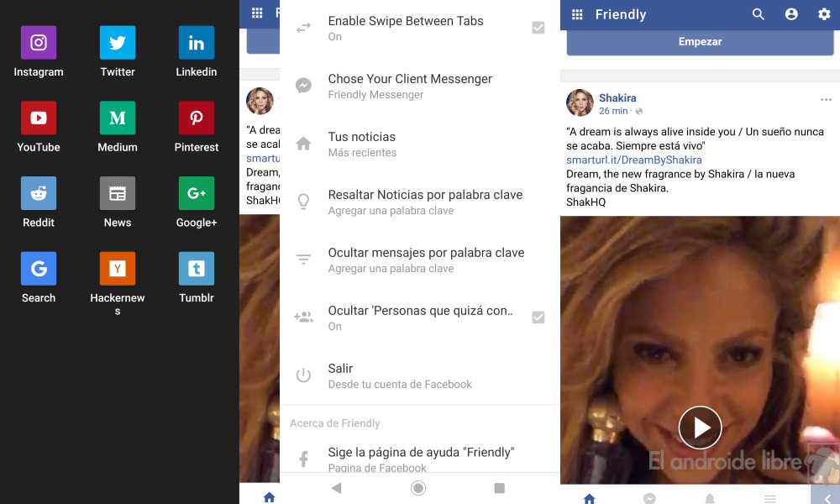The width and height of the screenshot is (840, 504).
Task: Open the Hackernews shortcut
Action: click(x=118, y=268)
